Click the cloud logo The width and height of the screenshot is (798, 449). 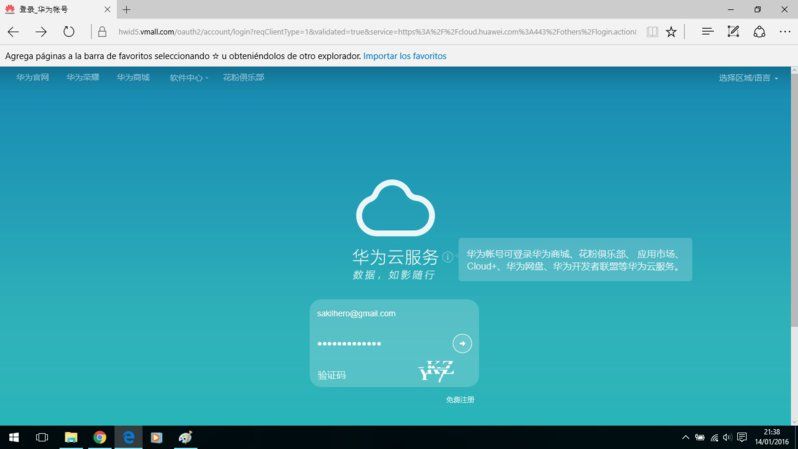point(395,208)
